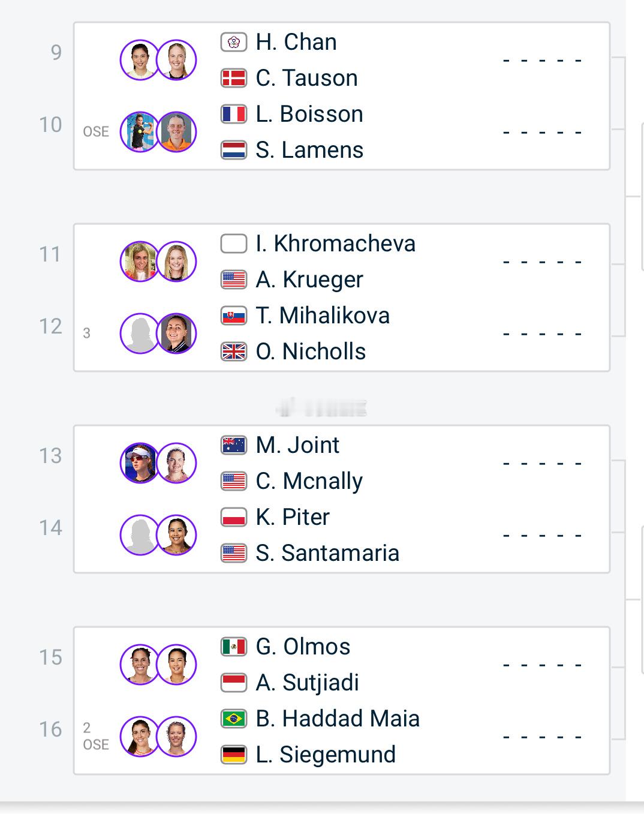Click the France flag beside L. Boisson
The width and height of the screenshot is (644, 814).
pos(234,114)
